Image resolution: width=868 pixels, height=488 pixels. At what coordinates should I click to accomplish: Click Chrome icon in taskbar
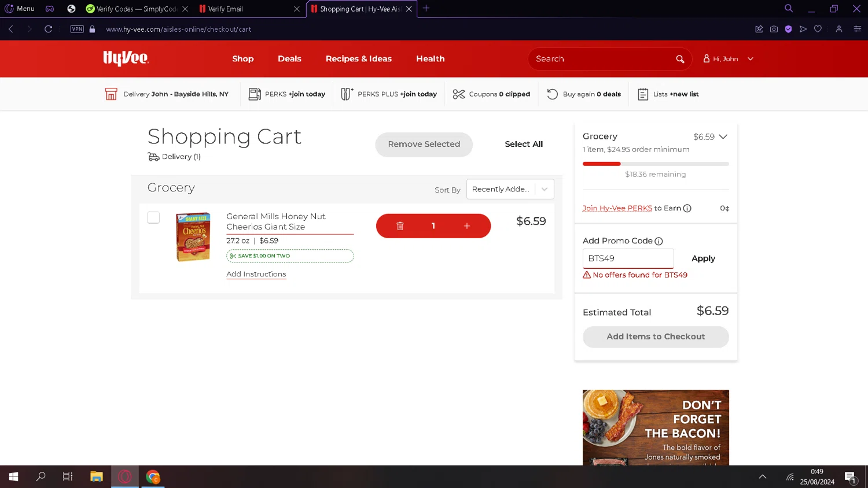point(153,477)
